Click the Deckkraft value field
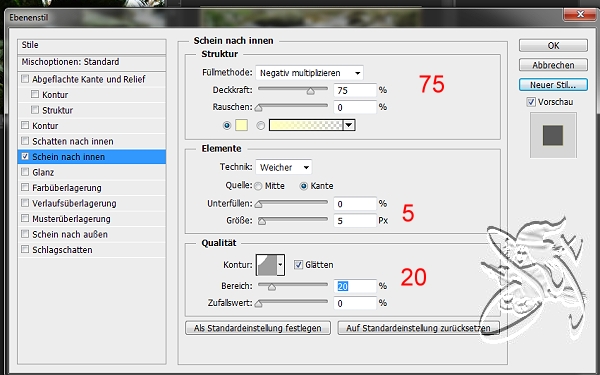This screenshot has width=600, height=375. (355, 90)
